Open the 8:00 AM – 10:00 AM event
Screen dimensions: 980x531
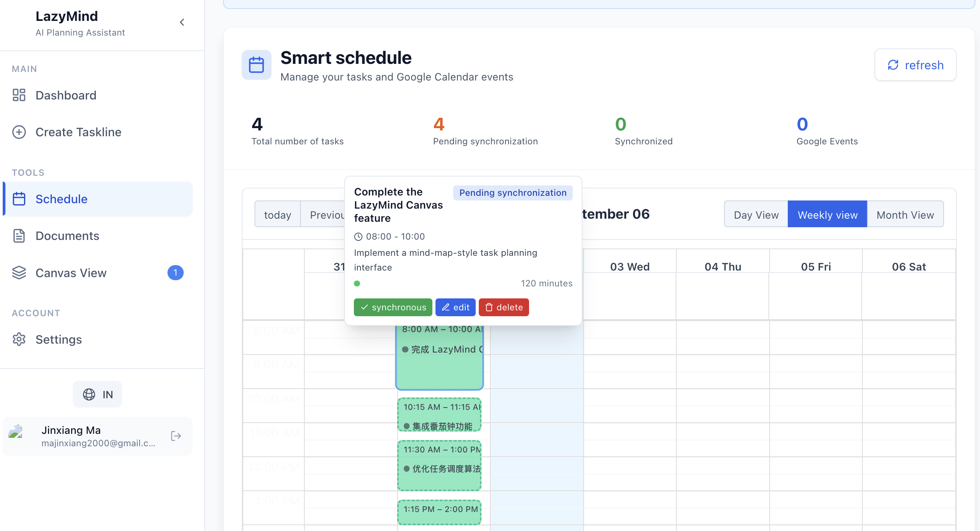(440, 357)
